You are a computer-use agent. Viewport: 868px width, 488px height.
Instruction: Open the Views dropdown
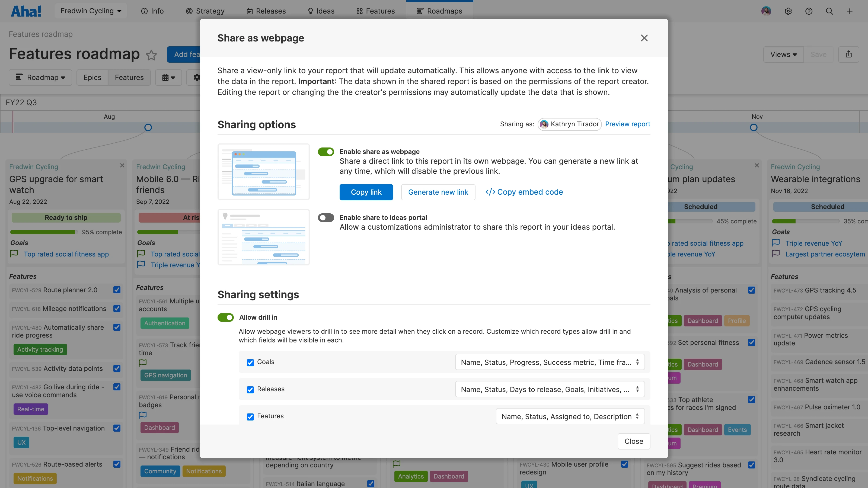click(783, 54)
